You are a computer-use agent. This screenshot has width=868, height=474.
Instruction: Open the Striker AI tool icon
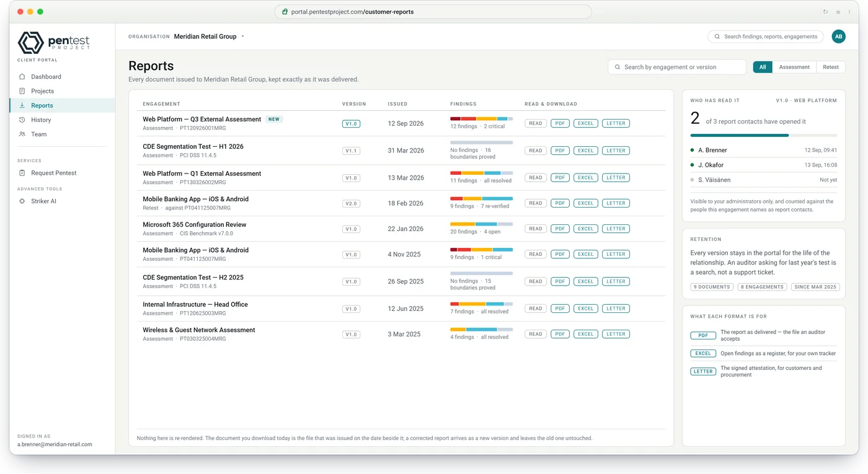(x=22, y=201)
